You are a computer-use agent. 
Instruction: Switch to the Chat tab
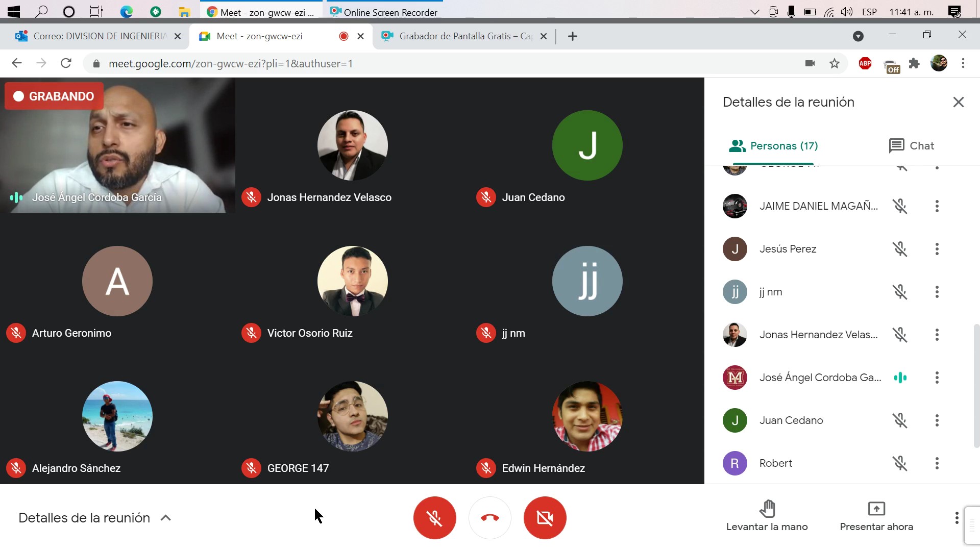(x=912, y=146)
